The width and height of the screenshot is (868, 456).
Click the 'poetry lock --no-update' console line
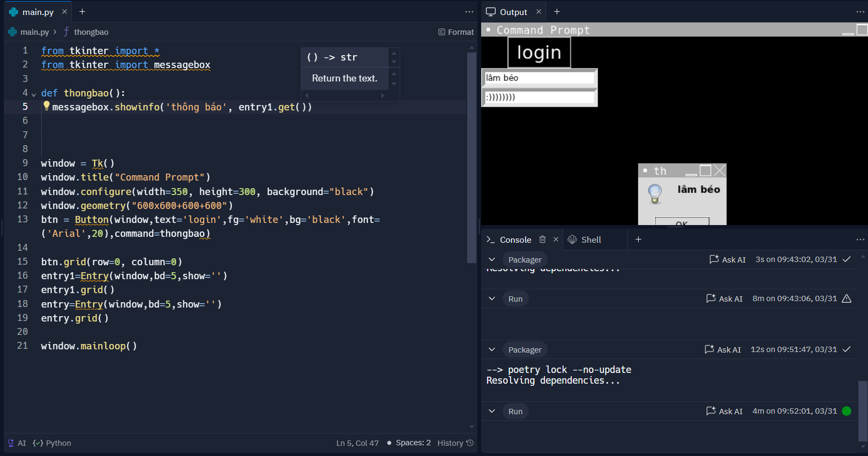click(559, 370)
